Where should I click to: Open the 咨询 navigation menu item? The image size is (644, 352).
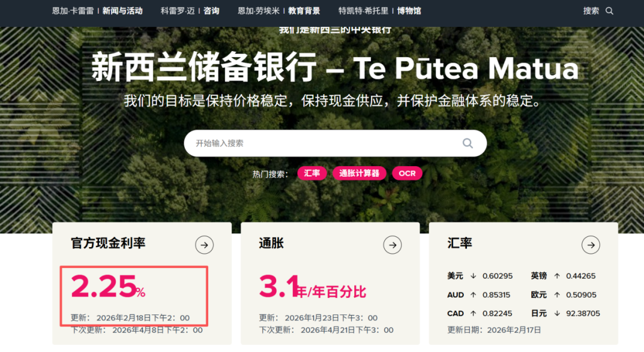[x=211, y=11]
